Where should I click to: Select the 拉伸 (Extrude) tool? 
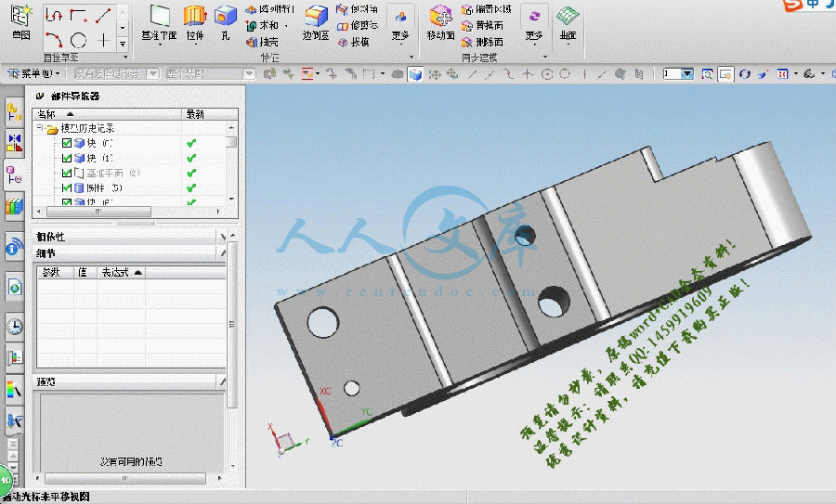point(195,23)
